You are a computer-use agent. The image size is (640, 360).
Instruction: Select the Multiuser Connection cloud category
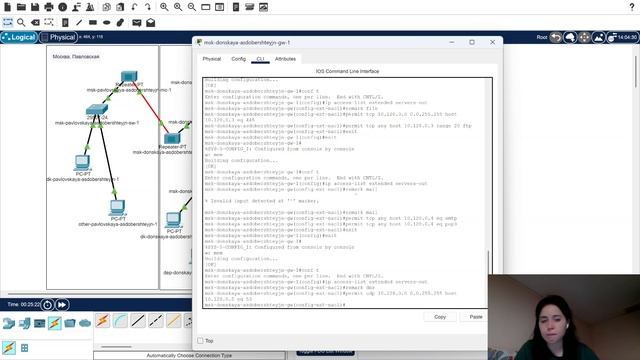coord(85,323)
